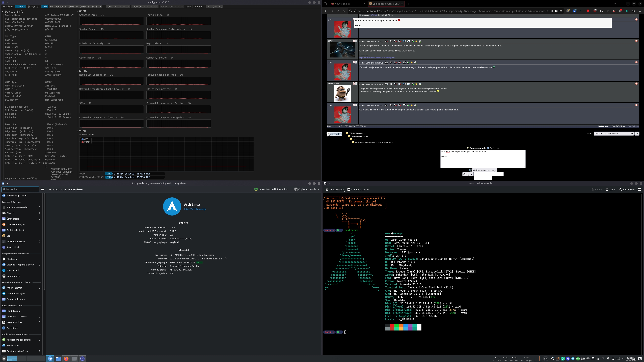Open the Linux et OS Alternatifs combo box
Screen dimensions: 644x362
pos(613,134)
